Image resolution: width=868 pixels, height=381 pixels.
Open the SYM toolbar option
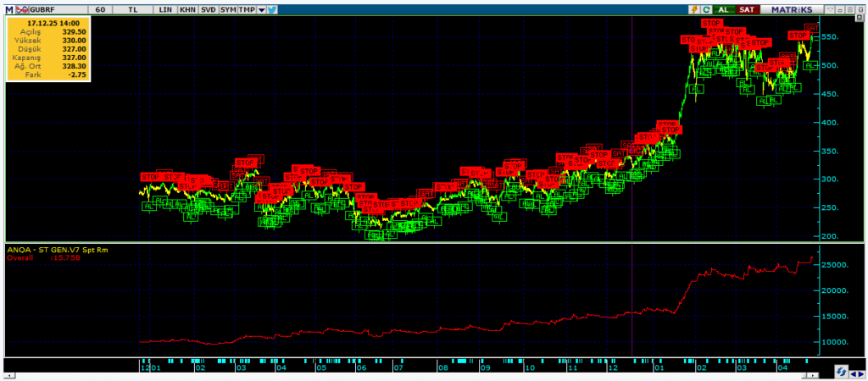(229, 10)
